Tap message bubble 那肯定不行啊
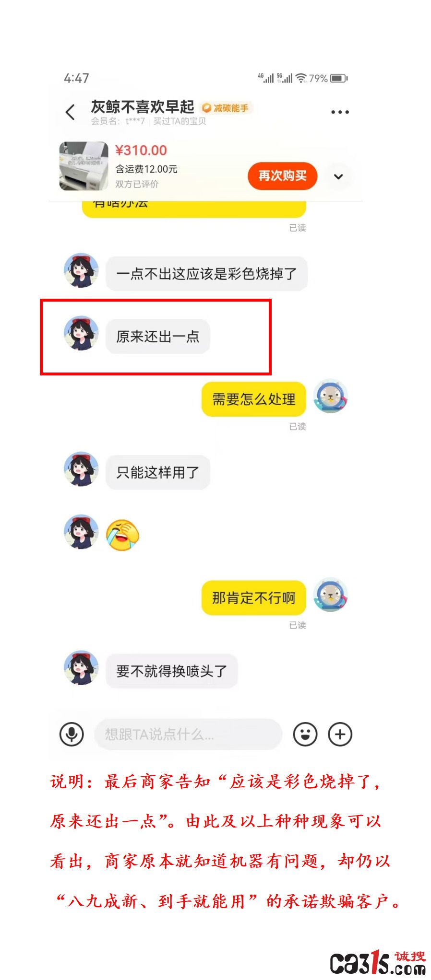Image resolution: width=431 pixels, height=980 pixels. 254,598
